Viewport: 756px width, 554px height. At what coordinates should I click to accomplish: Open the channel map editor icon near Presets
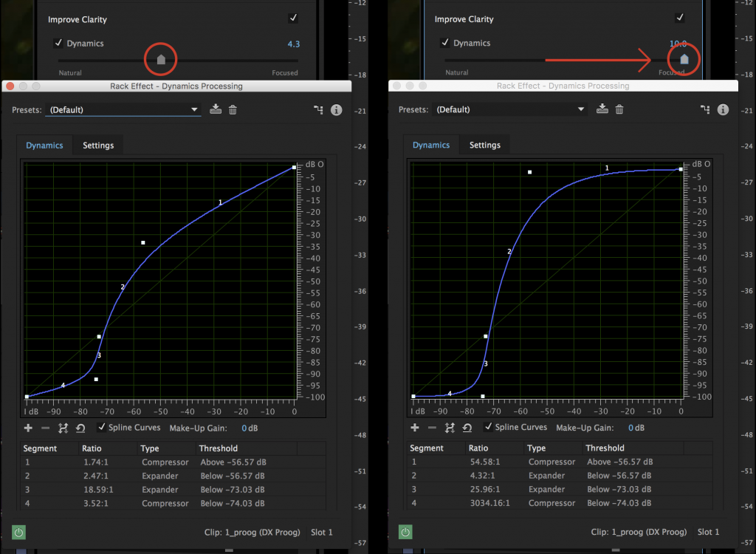318,109
